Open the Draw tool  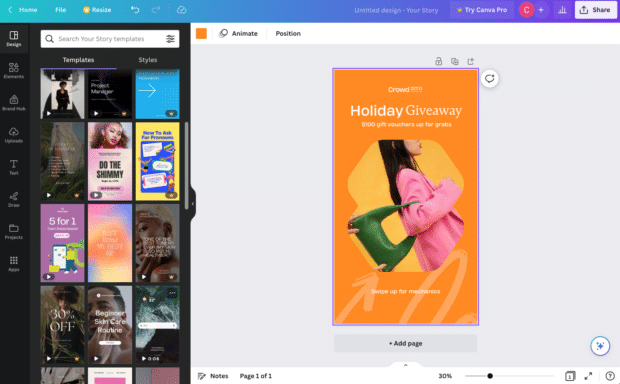pyautogui.click(x=14, y=199)
